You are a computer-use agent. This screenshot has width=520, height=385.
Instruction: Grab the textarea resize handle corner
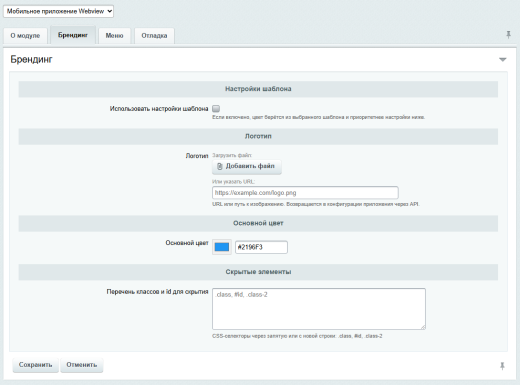click(x=423, y=327)
